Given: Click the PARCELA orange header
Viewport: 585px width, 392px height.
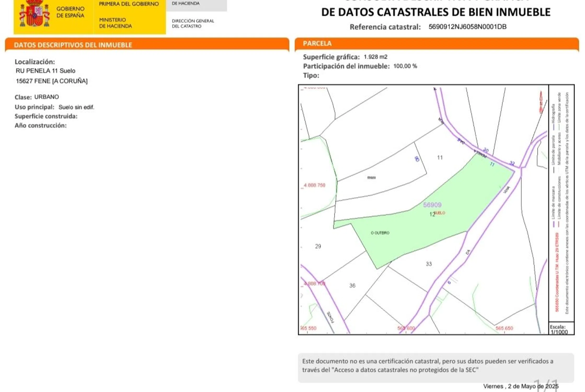Looking at the screenshot, I should pyautogui.click(x=317, y=43).
